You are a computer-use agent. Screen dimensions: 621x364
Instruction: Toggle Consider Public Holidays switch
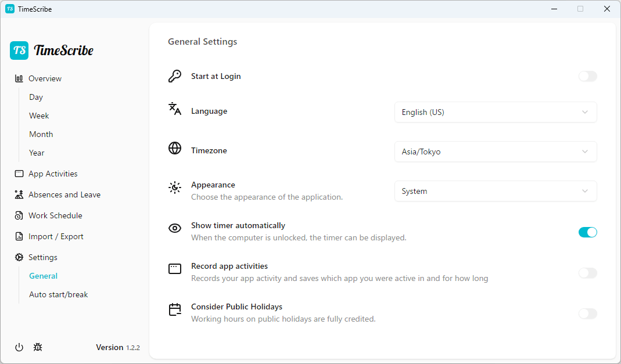coord(588,313)
